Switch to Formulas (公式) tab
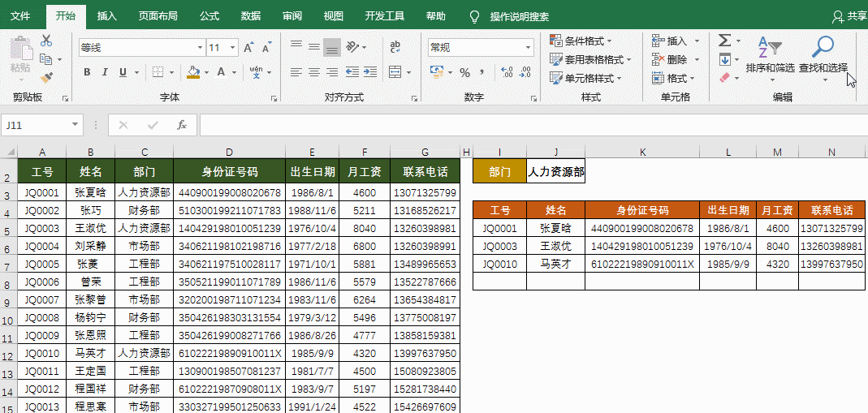 point(209,16)
